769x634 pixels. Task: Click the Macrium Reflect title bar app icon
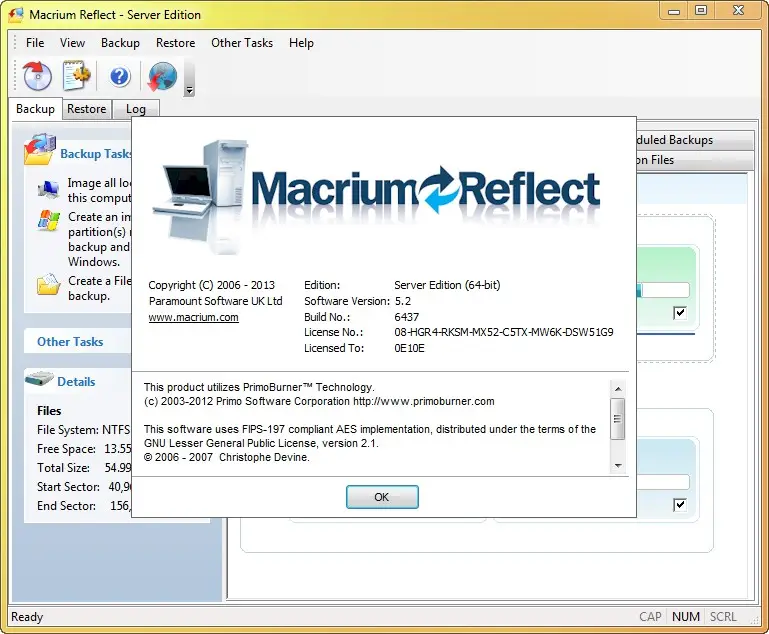coord(16,15)
